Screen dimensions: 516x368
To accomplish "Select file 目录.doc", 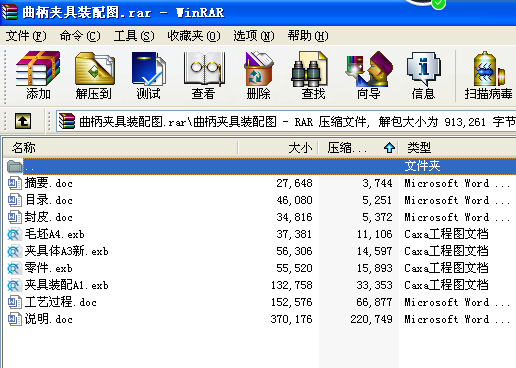I will click(x=49, y=200).
